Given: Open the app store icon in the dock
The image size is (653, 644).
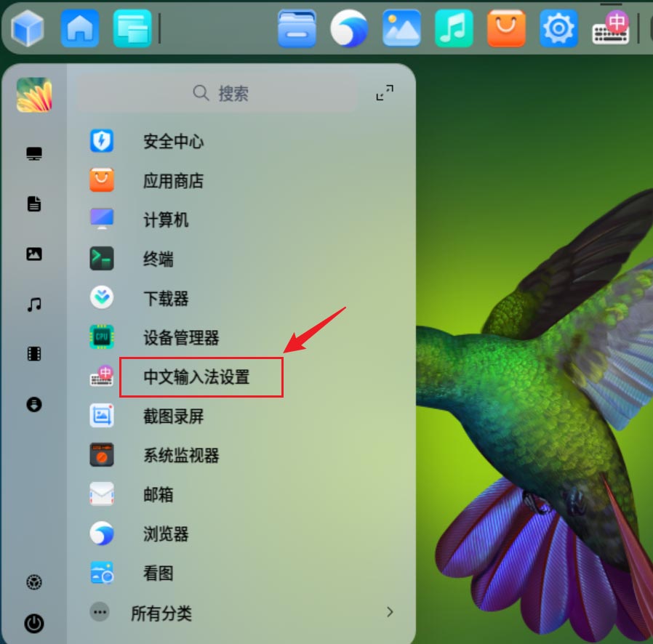Looking at the screenshot, I should point(506,28).
